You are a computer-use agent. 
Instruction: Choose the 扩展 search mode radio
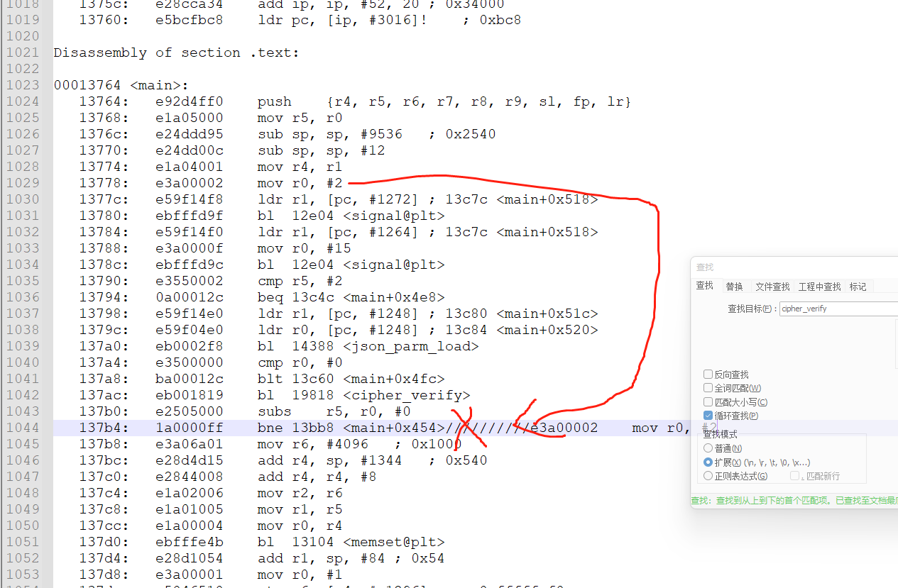708,462
